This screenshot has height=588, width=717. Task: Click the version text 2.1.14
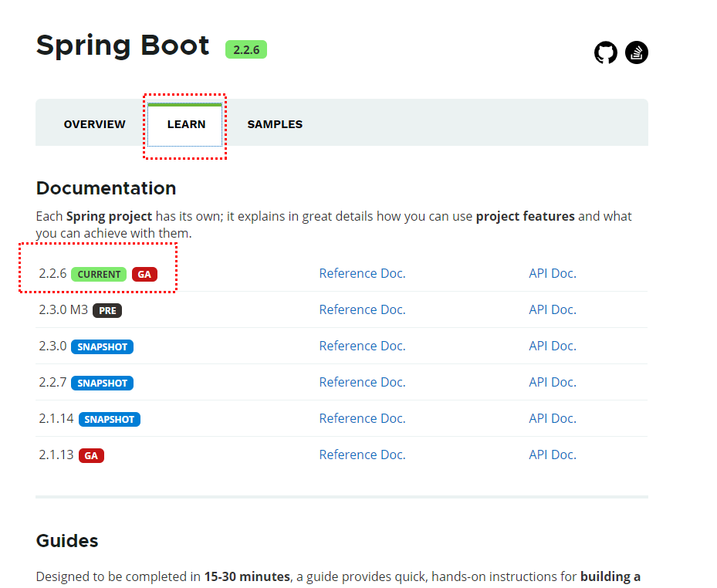coord(56,418)
